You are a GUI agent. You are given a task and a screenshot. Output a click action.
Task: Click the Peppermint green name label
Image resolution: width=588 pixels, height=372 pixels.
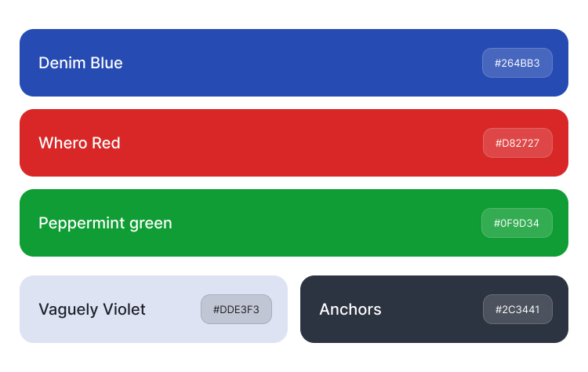[x=105, y=223]
